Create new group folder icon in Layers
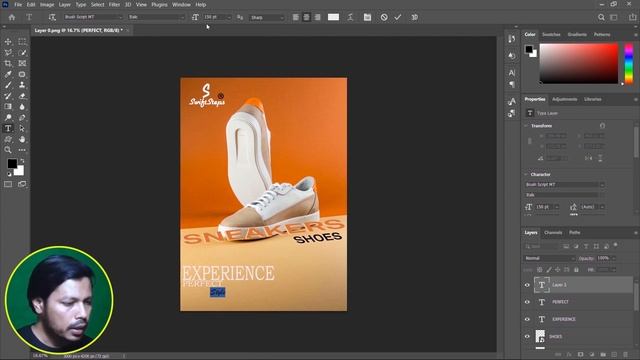640x360 pixels. click(x=603, y=355)
